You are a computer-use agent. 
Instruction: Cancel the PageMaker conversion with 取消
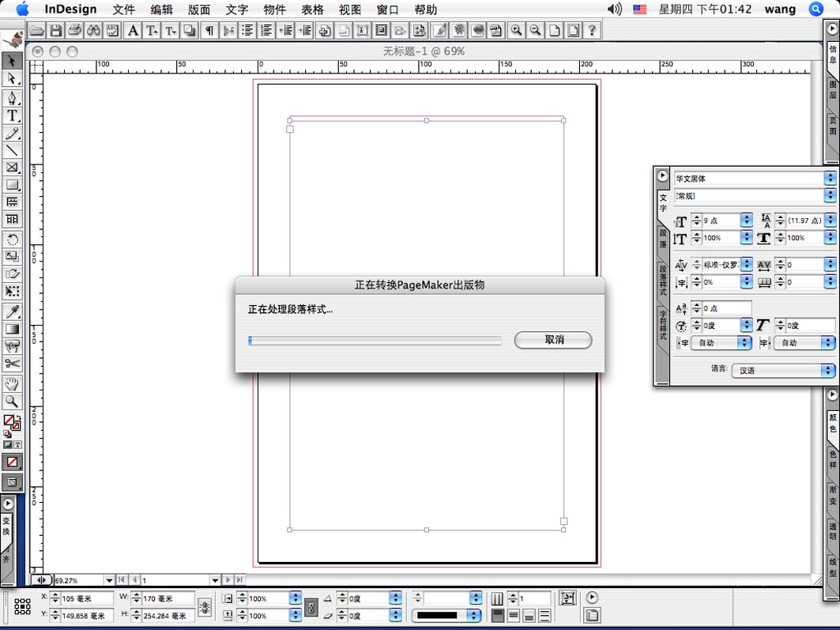[553, 340]
